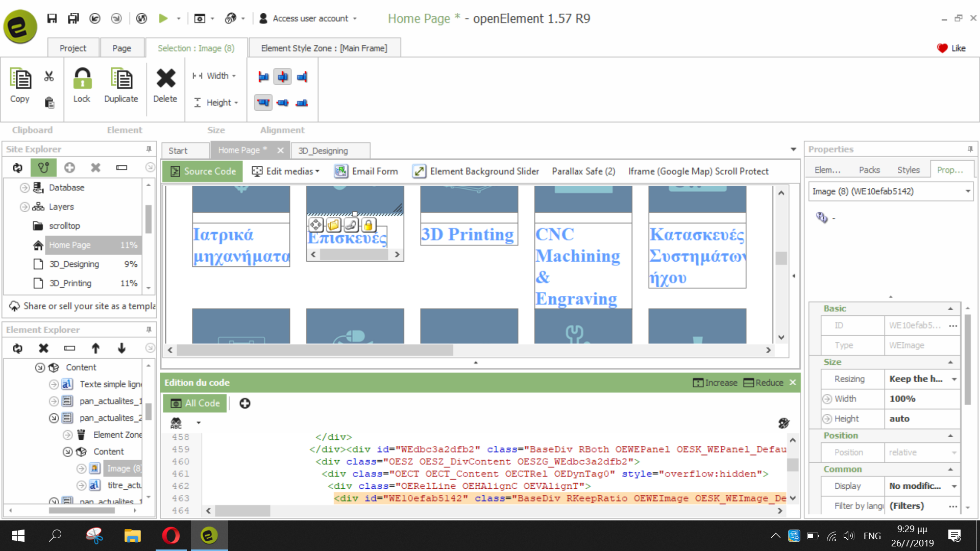Switch to the 3D_Designing tab

pyautogui.click(x=323, y=151)
